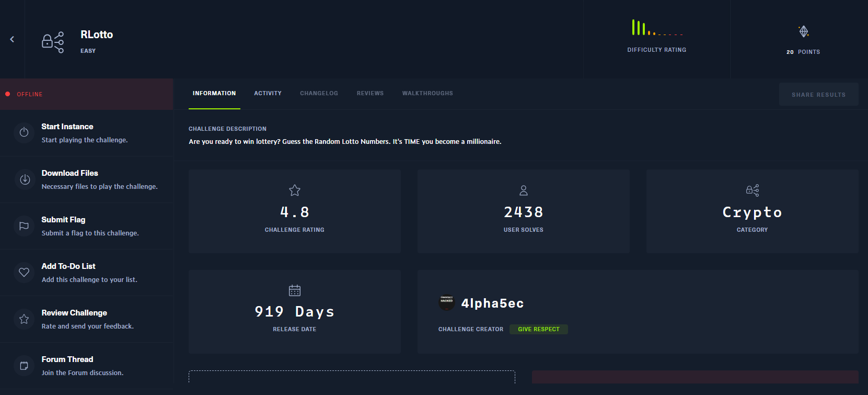Screen dimensions: 868x395
Task: Switch to the Activity tab
Action: pos(268,93)
